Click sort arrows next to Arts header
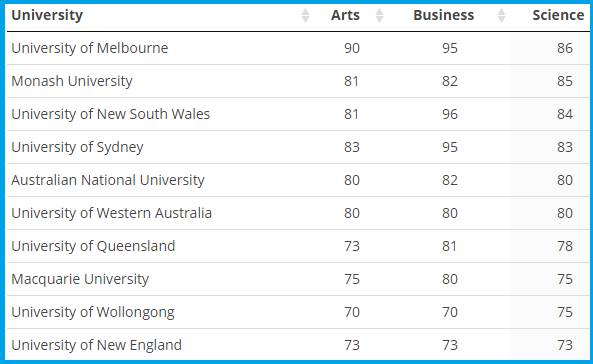Viewport: 593px width, 364px height. tap(379, 16)
